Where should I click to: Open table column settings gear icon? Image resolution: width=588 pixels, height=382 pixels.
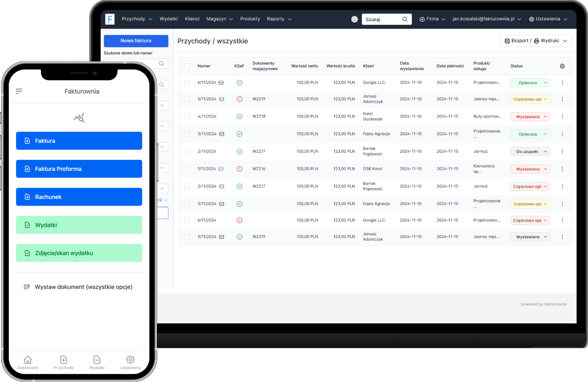(x=562, y=66)
